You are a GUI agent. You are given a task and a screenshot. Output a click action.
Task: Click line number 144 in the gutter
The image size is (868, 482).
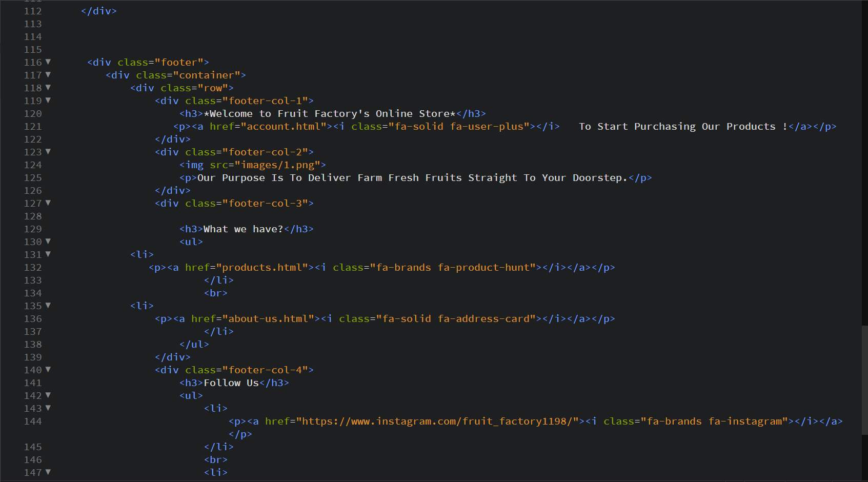click(32, 421)
